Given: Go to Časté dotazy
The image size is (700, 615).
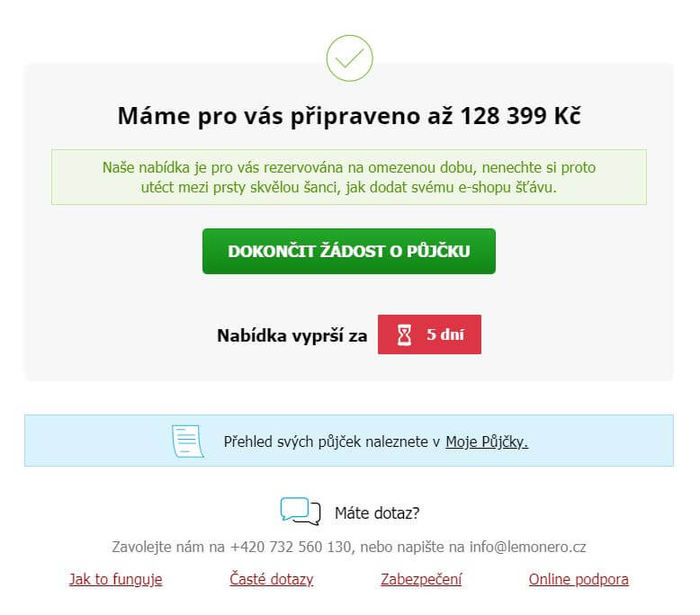Looking at the screenshot, I should coord(272,579).
